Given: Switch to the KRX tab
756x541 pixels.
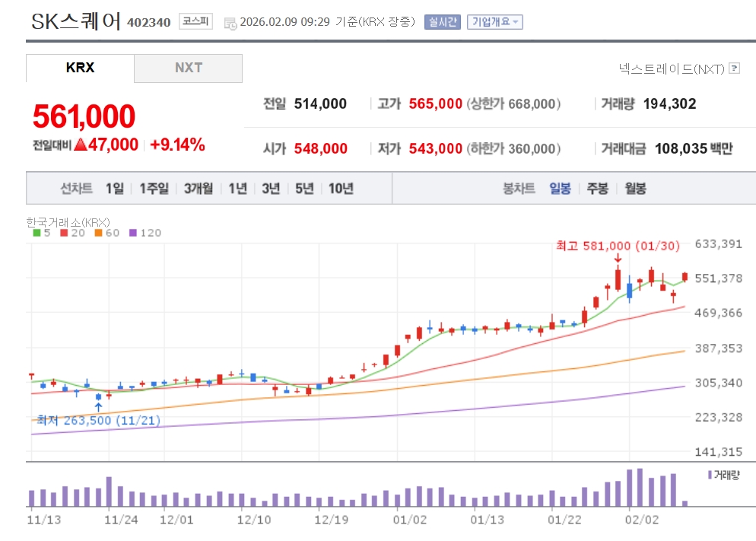Looking at the screenshot, I should (x=80, y=68).
